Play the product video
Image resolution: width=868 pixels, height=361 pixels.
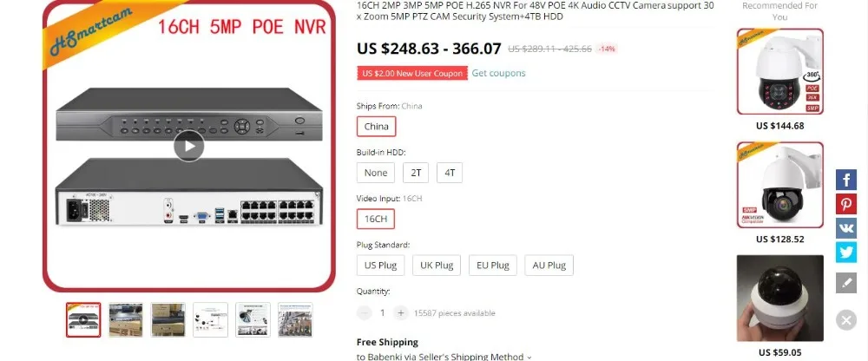point(188,146)
